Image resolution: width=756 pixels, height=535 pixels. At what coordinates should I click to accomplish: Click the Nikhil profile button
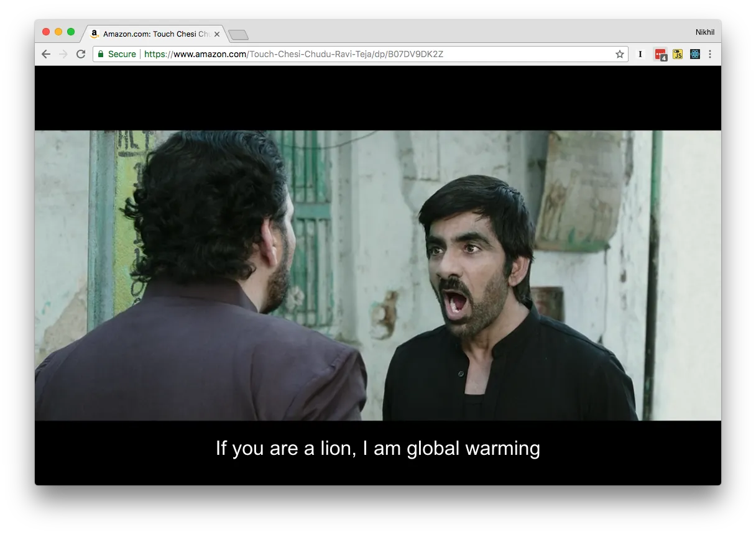[705, 32]
